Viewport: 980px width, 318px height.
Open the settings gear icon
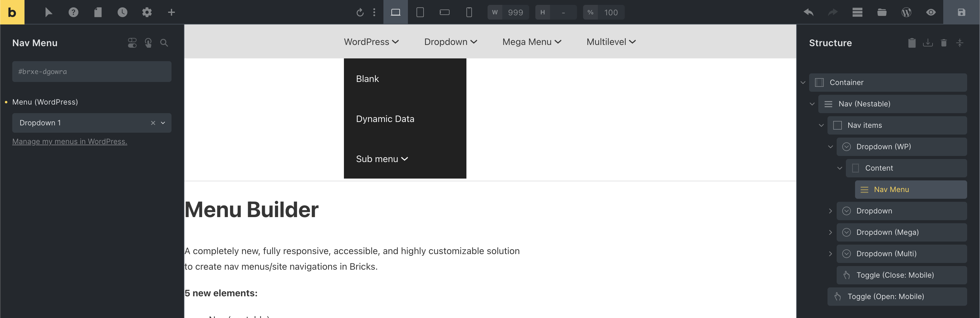click(147, 12)
